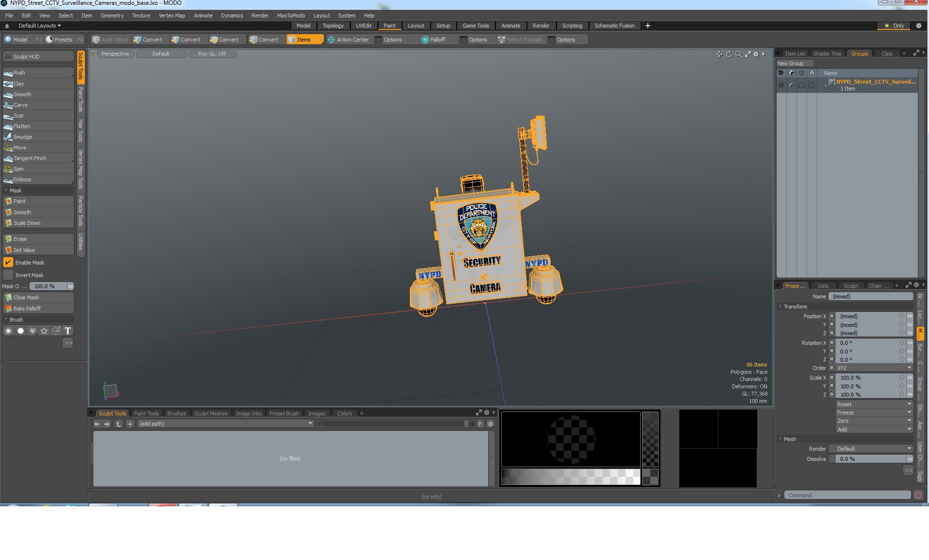Click the Clear Mask button
This screenshot has width=929, height=560.
click(x=38, y=297)
